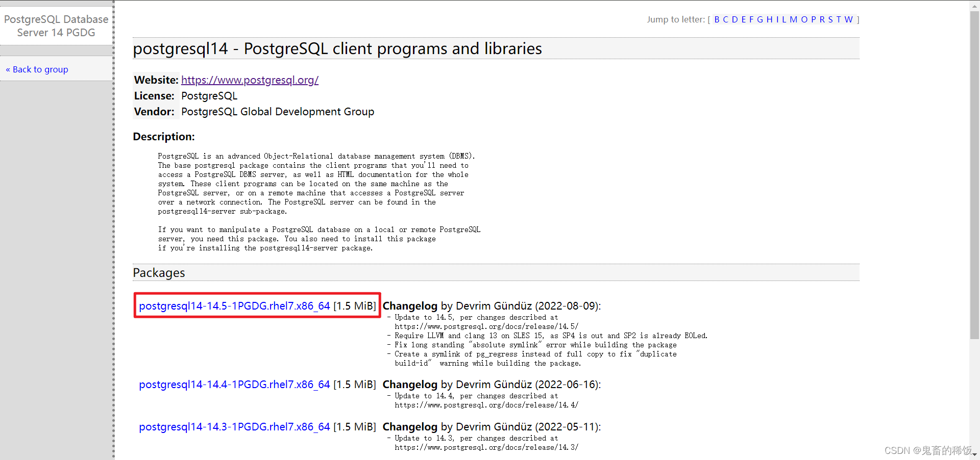Screen dimensions: 980x460
Task: Open the https://www.postgresql.org/ website link
Action: coord(250,80)
